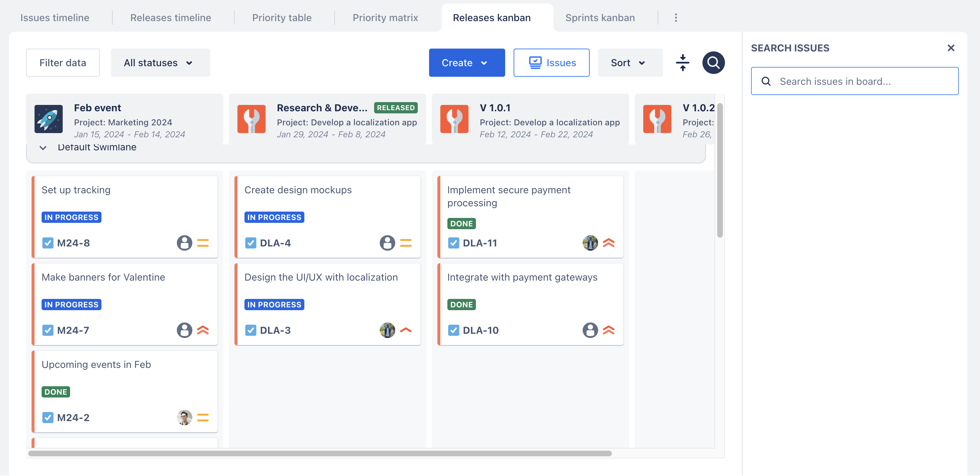The image size is (980, 476).
Task: Click the Feb event rocket icon
Action: pos(48,119)
